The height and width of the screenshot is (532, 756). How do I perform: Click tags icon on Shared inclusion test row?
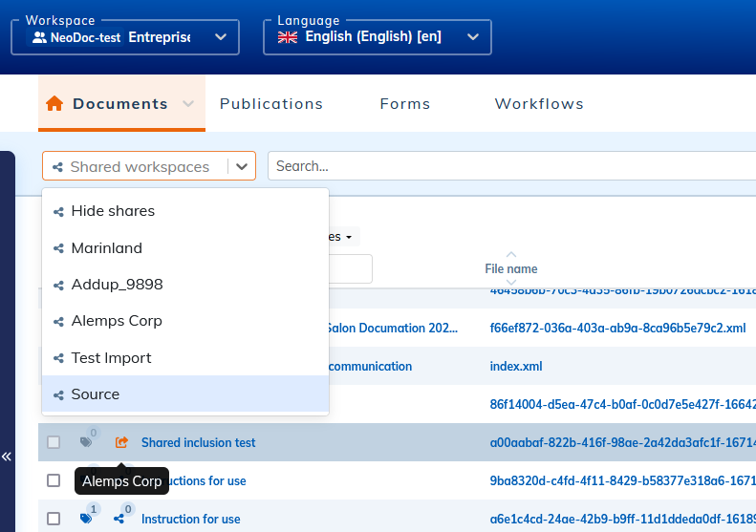(x=86, y=442)
